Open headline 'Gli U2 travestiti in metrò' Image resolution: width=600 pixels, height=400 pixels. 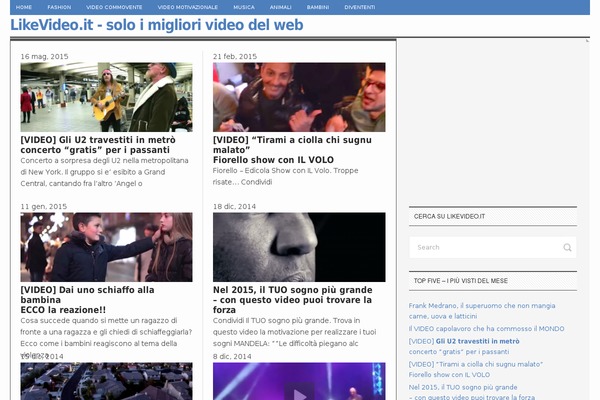click(x=98, y=145)
